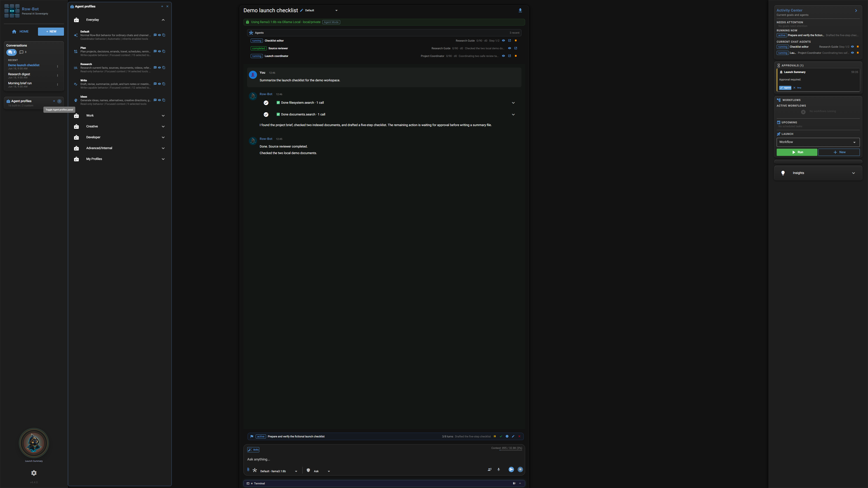
Task: Mark the launch checklist goal as complete
Action: point(501,436)
